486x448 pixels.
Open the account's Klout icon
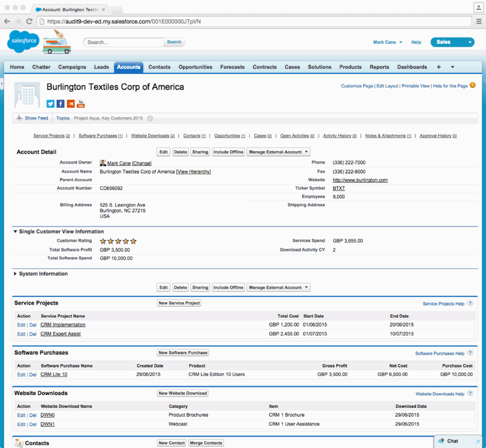[x=71, y=104]
